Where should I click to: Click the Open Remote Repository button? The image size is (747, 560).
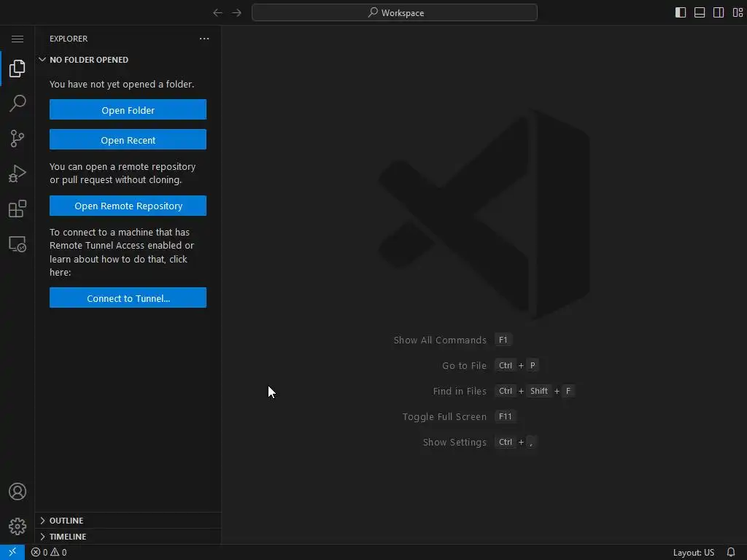pyautogui.click(x=128, y=206)
